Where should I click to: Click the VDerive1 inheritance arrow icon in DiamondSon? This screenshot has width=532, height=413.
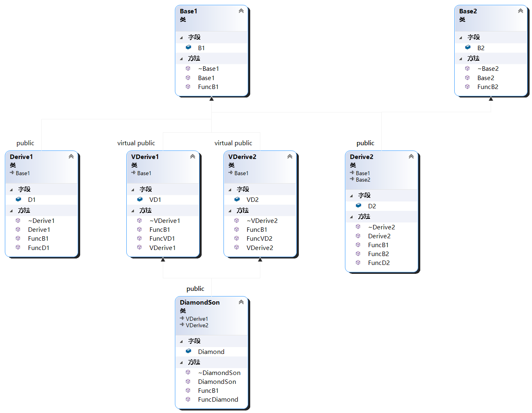pos(182,318)
